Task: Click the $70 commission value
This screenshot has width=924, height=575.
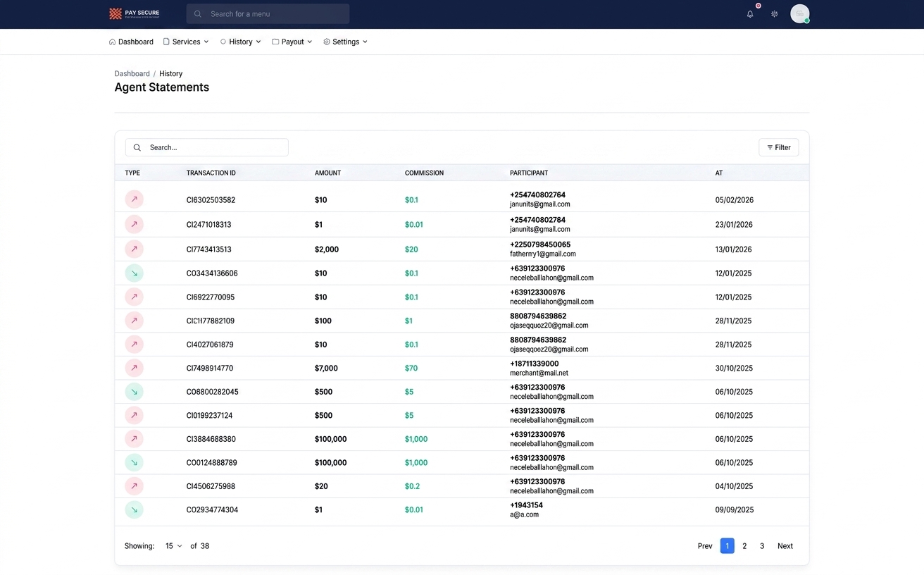Action: 411,368
